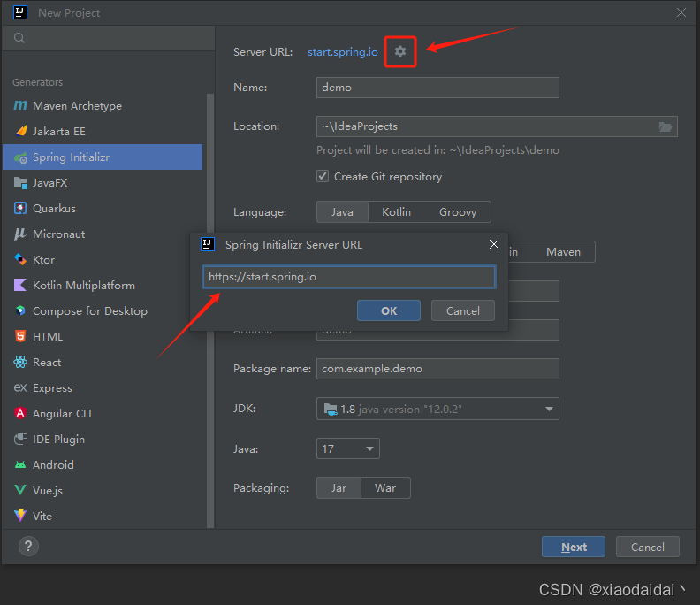Click the JavaFX generator icon
The image size is (700, 605).
[x=20, y=182]
